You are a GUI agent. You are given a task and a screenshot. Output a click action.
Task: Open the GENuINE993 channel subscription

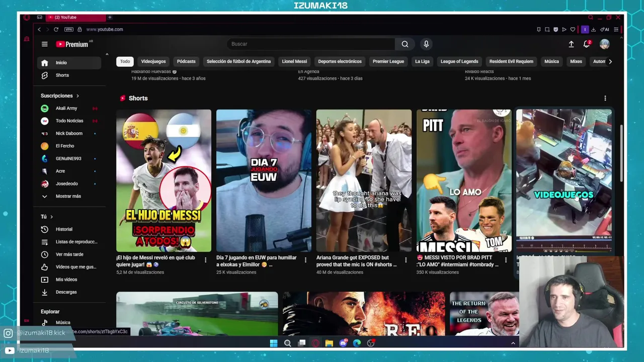69,159
